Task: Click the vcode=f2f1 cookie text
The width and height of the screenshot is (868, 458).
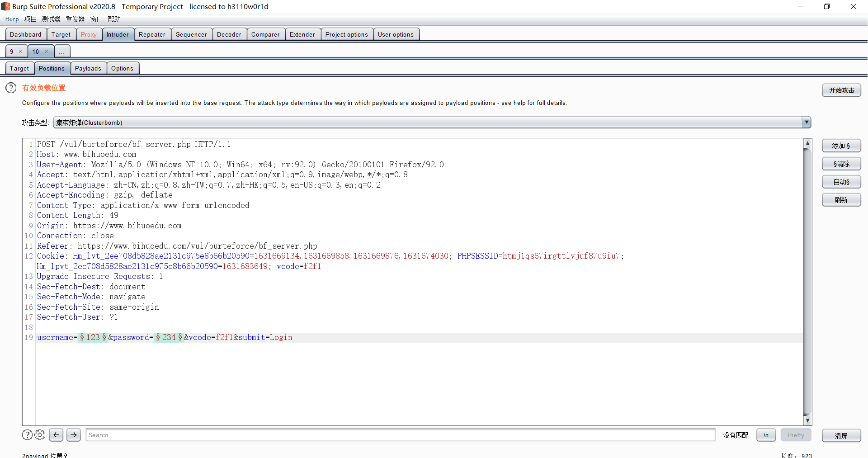Action: point(299,266)
